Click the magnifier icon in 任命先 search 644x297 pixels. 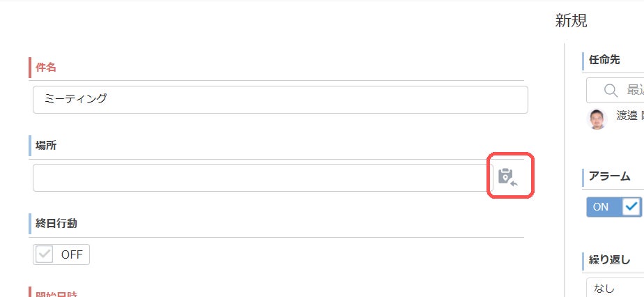tap(611, 90)
